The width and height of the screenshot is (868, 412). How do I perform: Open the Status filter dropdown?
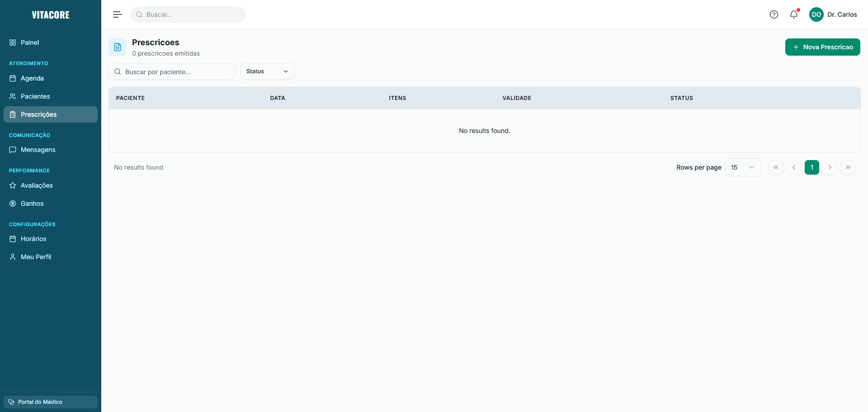tap(267, 71)
